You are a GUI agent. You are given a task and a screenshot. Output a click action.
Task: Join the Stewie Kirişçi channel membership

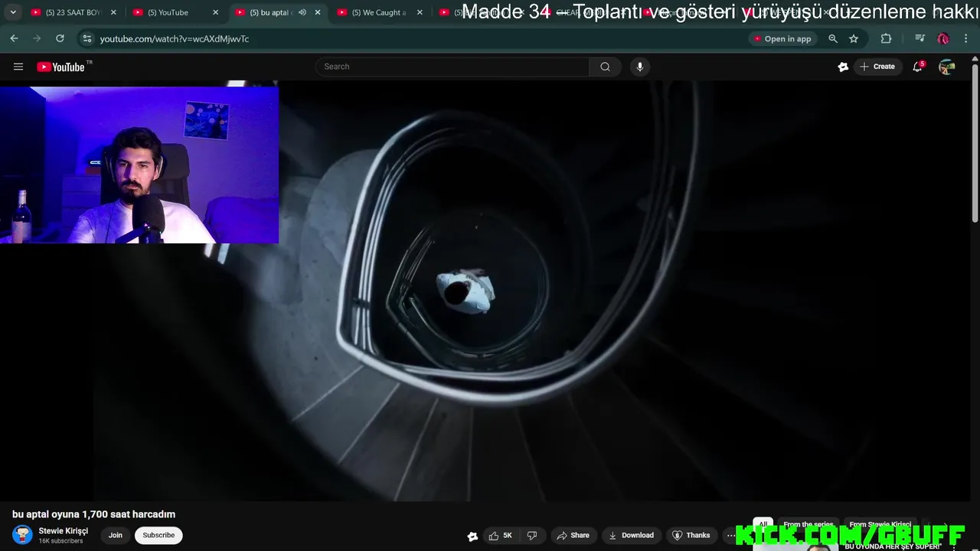(x=116, y=535)
